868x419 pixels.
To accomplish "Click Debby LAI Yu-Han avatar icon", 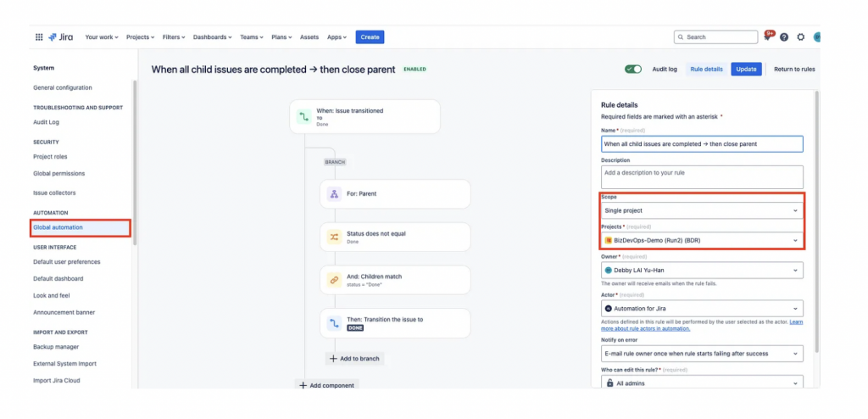I will point(609,271).
